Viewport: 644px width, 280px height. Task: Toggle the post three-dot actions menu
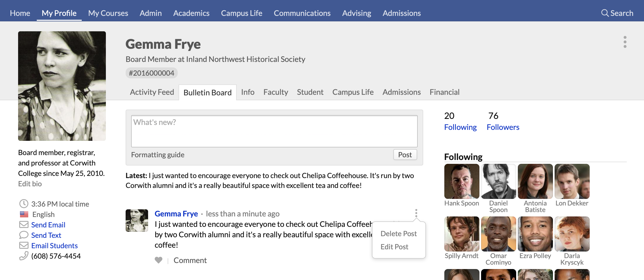[416, 213]
